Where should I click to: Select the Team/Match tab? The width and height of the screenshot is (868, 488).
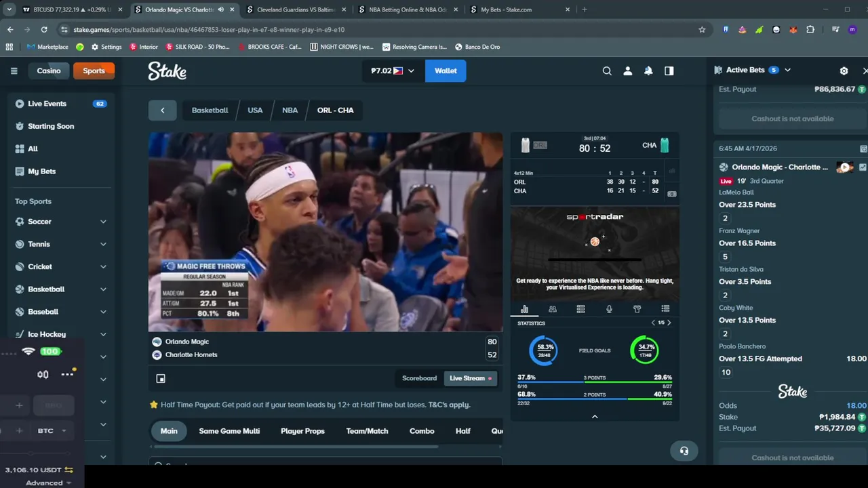point(367,431)
